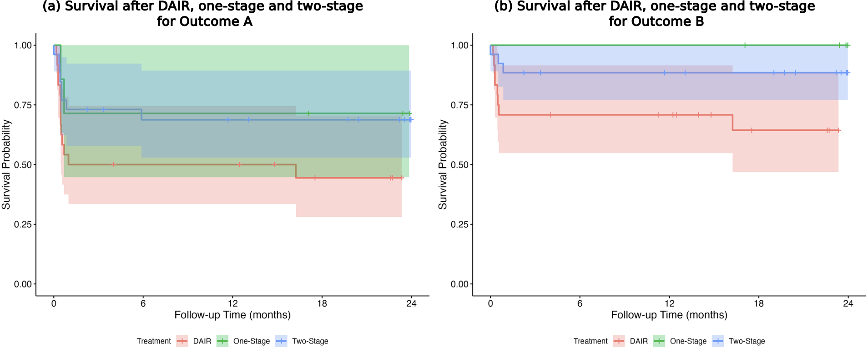Viewport: 868px width, 348px height.
Task: Click the Two-Stage legend swatch under Outcome A
Action: [281, 341]
